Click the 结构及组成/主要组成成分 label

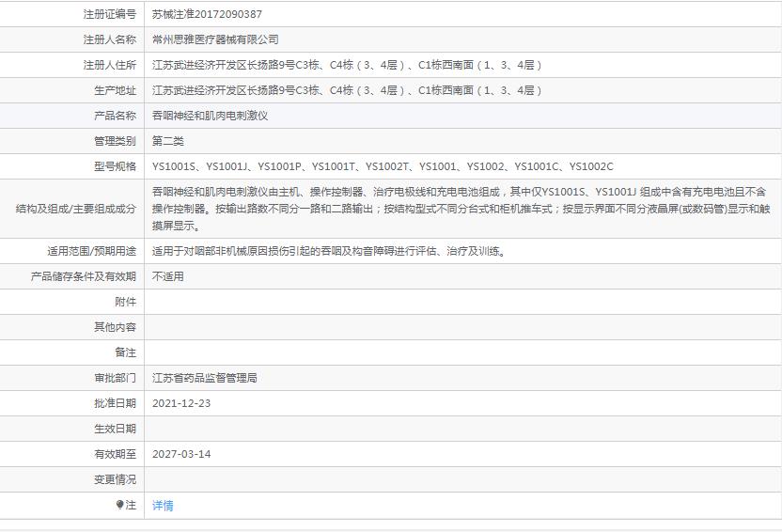[x=76, y=209]
